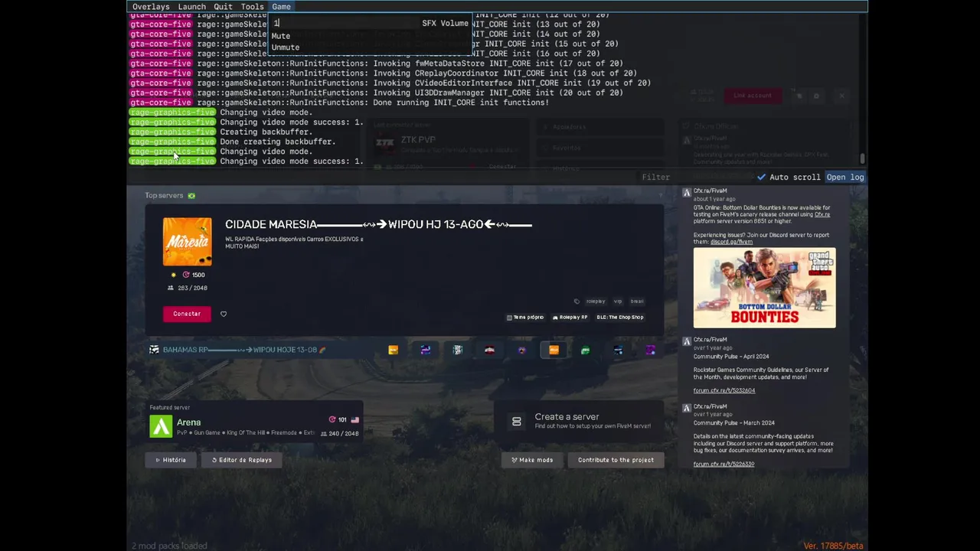Click Cfx.re/FiveM avatar on Bottom Dollar post
The image size is (980, 551).
687,193
